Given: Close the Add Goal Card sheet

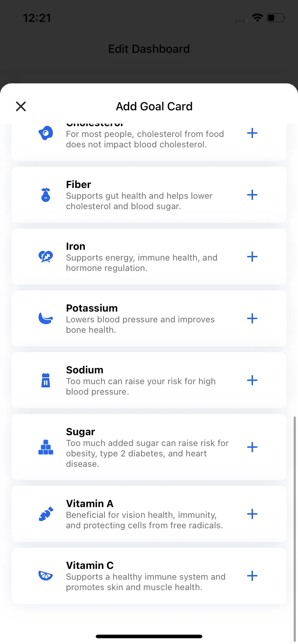Looking at the screenshot, I should click(x=21, y=106).
